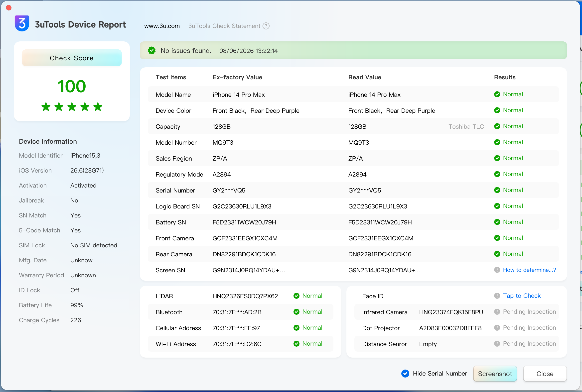The height and width of the screenshot is (392, 582).
Task: Open the How to determine...? link
Action: [529, 270]
